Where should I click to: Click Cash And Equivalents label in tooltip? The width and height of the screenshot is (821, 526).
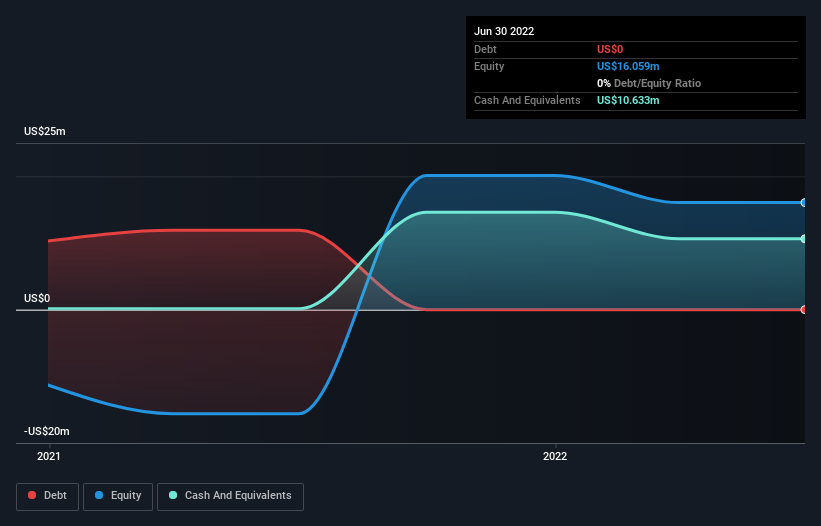[x=527, y=100]
